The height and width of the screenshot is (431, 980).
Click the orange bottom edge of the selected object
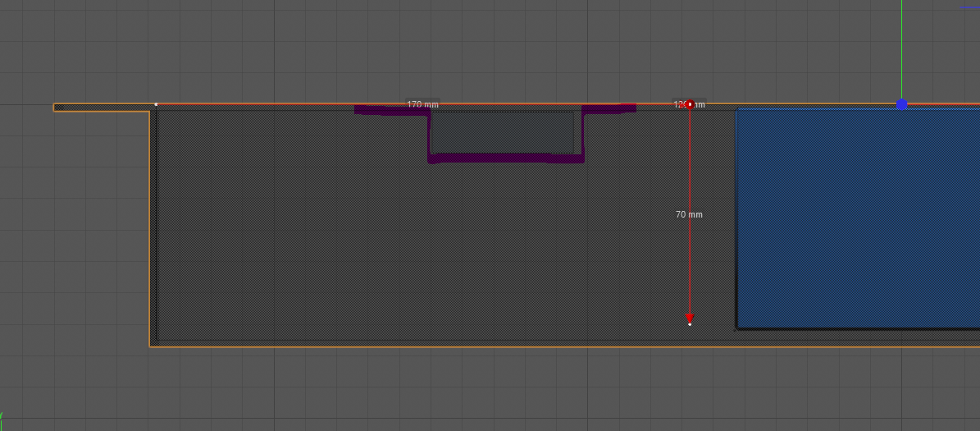click(492, 346)
